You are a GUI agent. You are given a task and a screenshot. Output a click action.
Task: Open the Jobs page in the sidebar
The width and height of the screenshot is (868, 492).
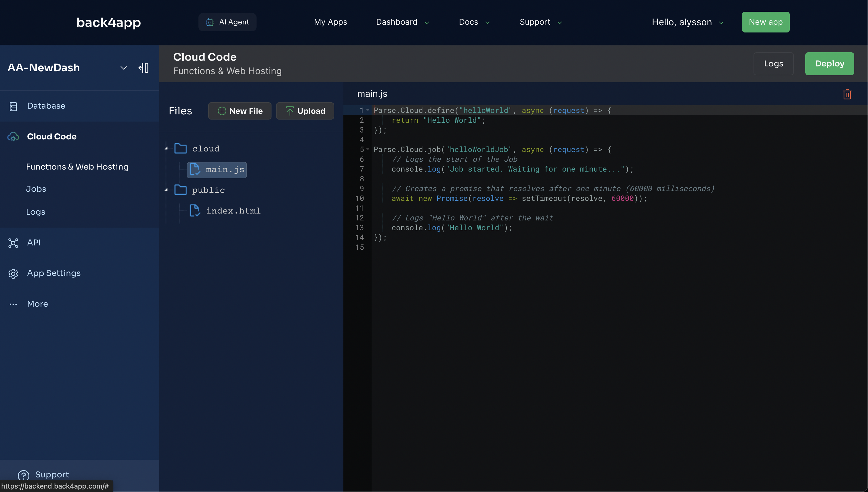tap(36, 189)
